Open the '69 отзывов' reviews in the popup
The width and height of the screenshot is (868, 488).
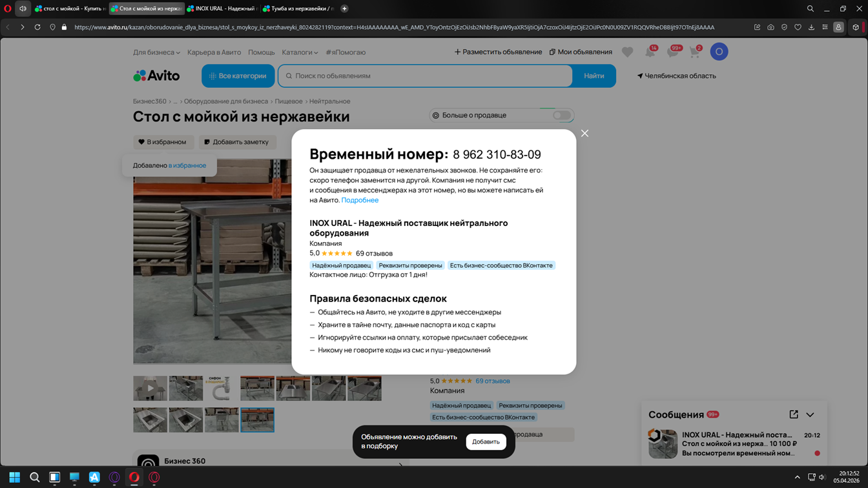point(374,254)
